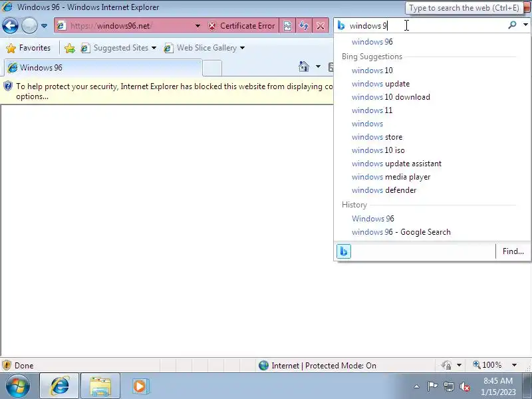Open the search provider dropdown arrow
532x399 pixels.
pyautogui.click(x=525, y=25)
